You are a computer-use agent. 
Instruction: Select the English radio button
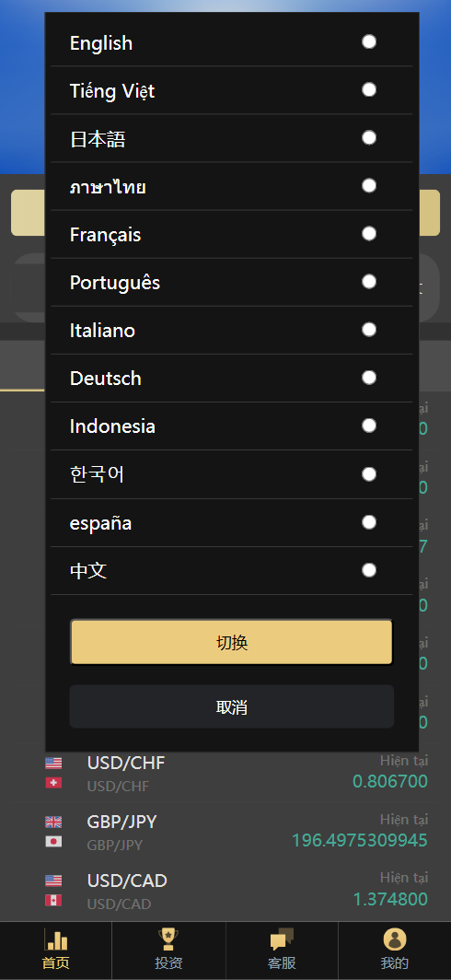tap(369, 41)
